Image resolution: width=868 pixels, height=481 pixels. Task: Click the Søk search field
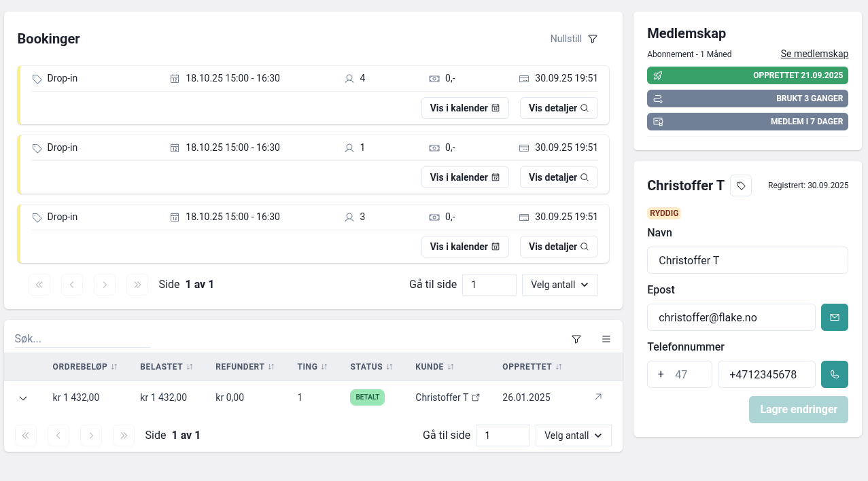82,338
